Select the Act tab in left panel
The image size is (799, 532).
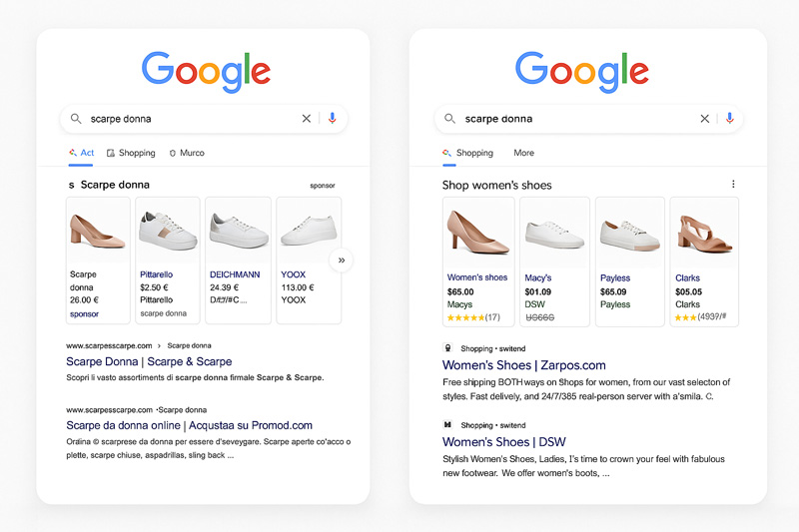click(x=82, y=153)
